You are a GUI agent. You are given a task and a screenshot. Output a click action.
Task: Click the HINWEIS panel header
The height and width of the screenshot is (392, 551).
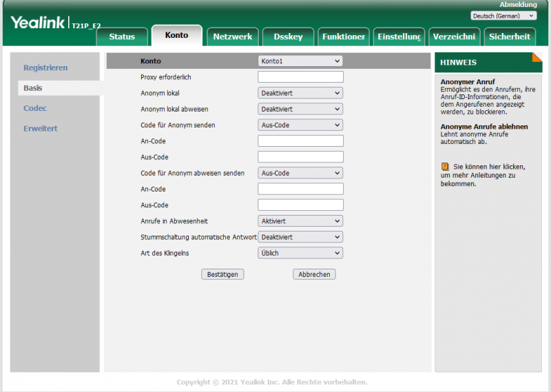coord(488,63)
